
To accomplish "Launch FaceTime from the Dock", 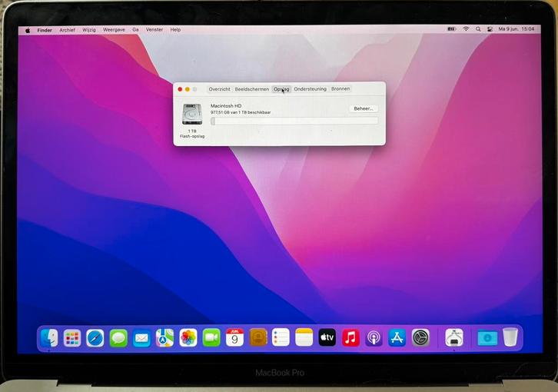I will [x=211, y=337].
